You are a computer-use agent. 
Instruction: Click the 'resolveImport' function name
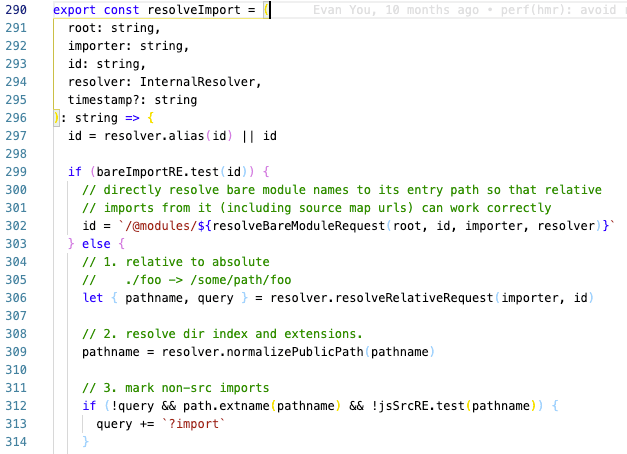(x=194, y=10)
